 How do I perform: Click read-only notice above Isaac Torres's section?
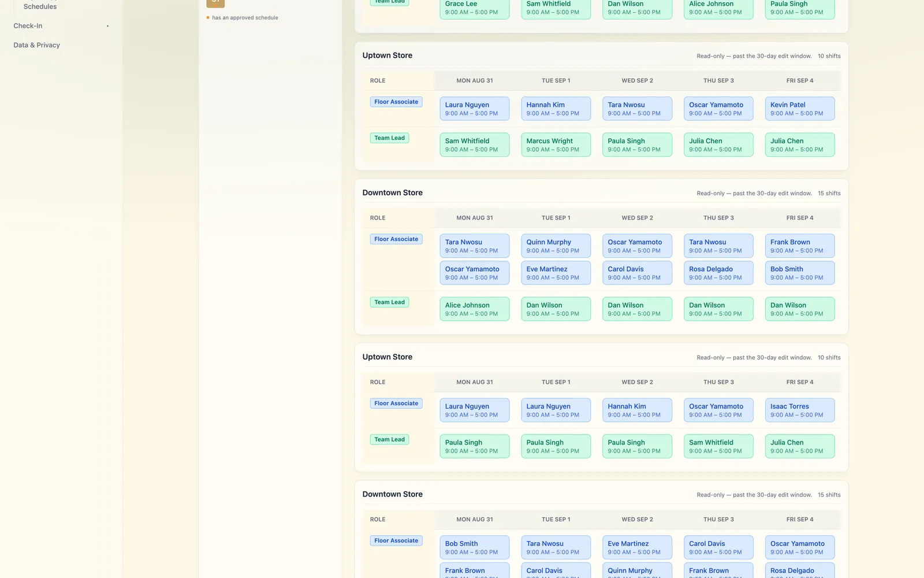tap(754, 358)
